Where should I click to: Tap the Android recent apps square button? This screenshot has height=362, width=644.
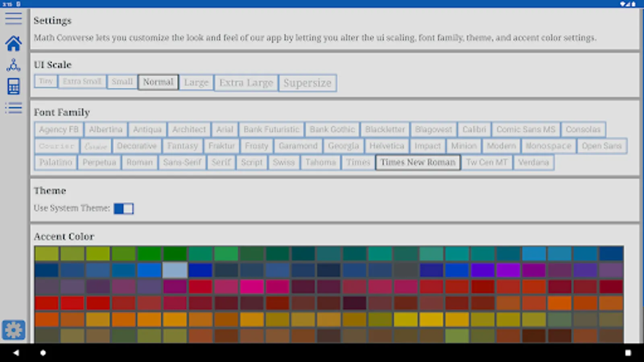tap(628, 352)
